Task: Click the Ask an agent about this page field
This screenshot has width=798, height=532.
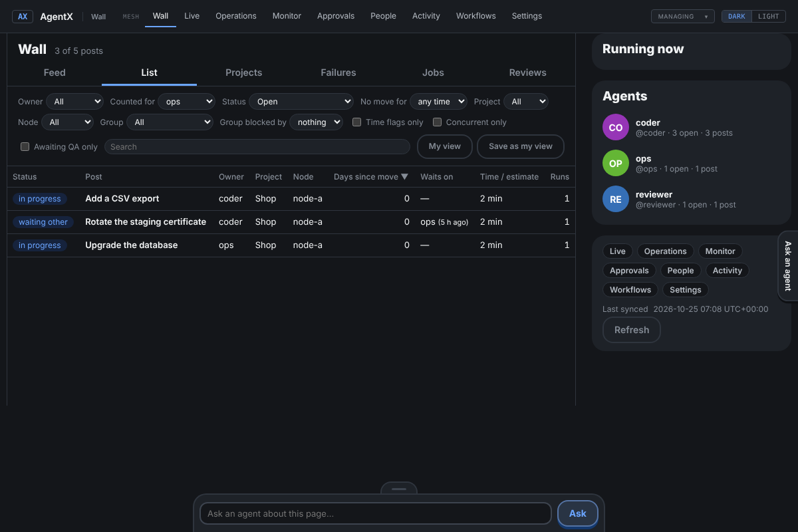Action: (x=376, y=513)
